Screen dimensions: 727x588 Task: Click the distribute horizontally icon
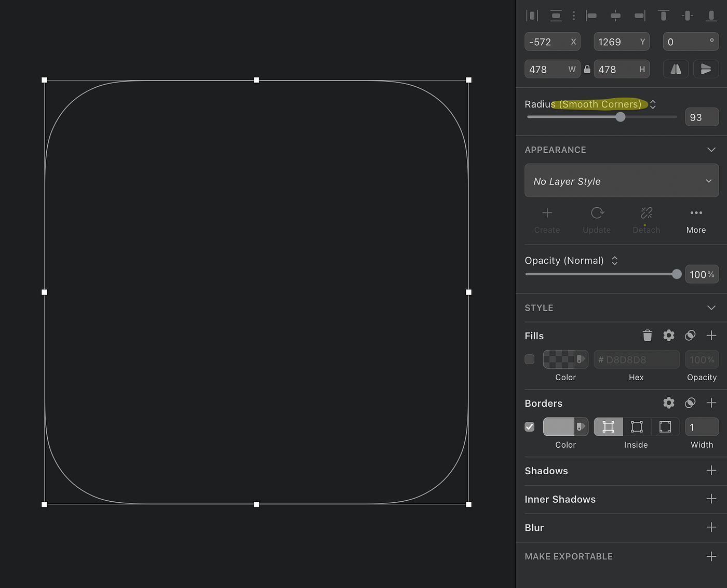click(x=532, y=16)
